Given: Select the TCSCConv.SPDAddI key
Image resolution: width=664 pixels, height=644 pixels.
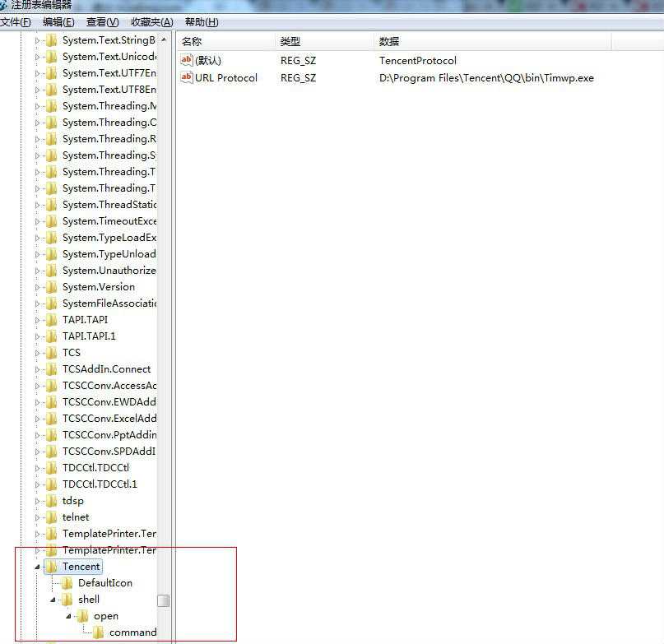Looking at the screenshot, I should 109,452.
